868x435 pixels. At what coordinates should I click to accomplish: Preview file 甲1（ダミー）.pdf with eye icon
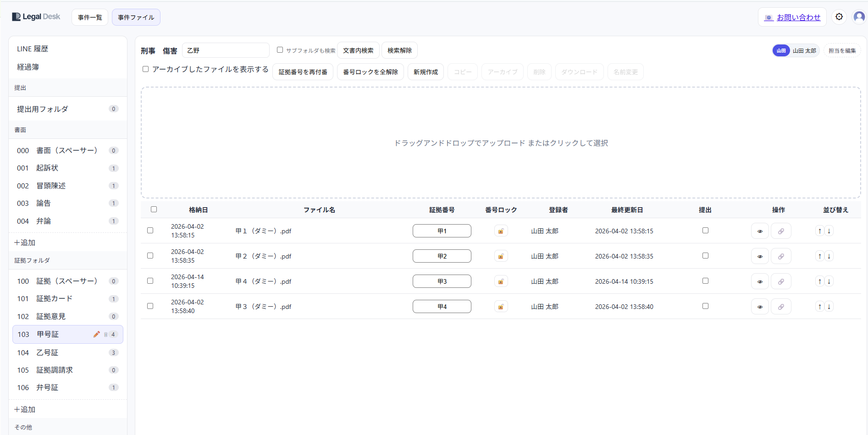760,231
